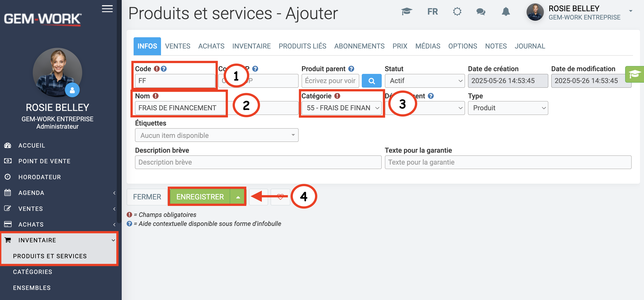This screenshot has width=644, height=300.
Task: Switch to the Inventaire tab
Action: click(251, 46)
